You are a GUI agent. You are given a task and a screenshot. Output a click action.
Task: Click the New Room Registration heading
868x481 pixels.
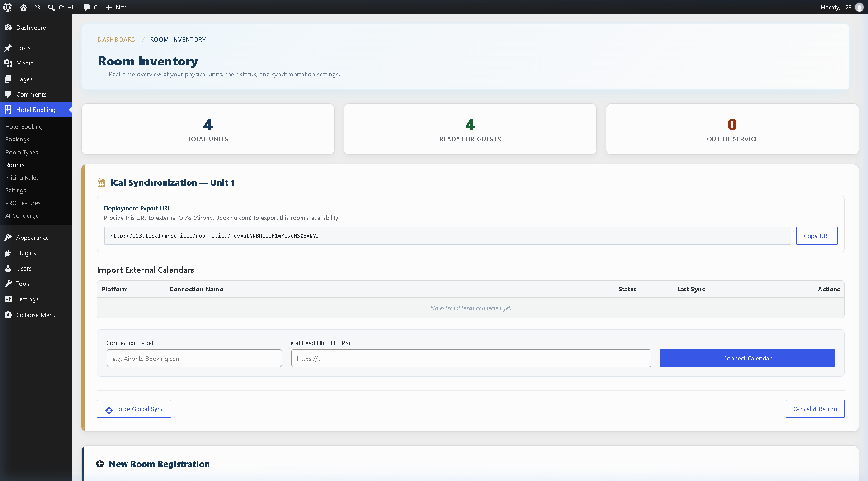[x=159, y=464]
